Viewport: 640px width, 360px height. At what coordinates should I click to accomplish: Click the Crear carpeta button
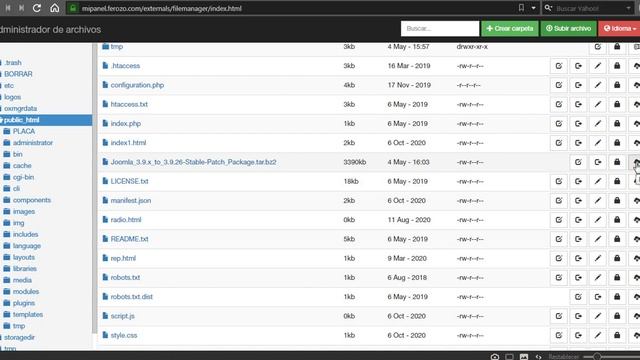510,29
